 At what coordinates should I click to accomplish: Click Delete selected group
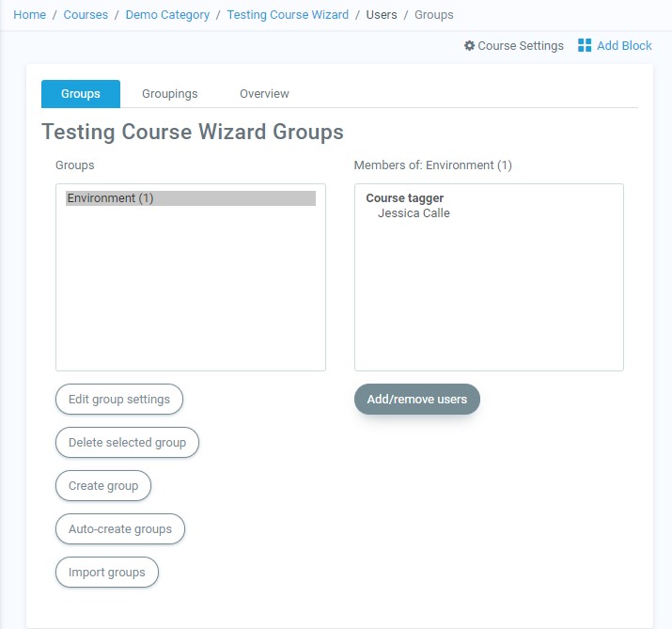pos(127,443)
